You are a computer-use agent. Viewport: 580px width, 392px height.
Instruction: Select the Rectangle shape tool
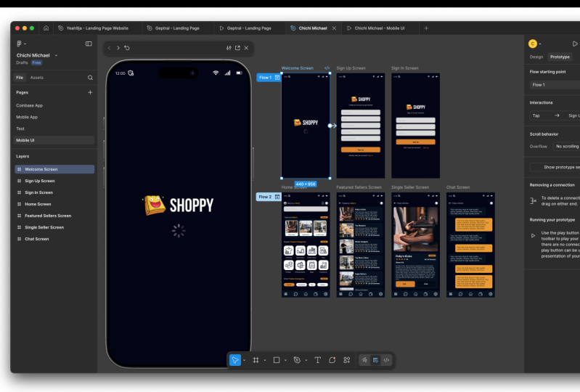coord(277,360)
